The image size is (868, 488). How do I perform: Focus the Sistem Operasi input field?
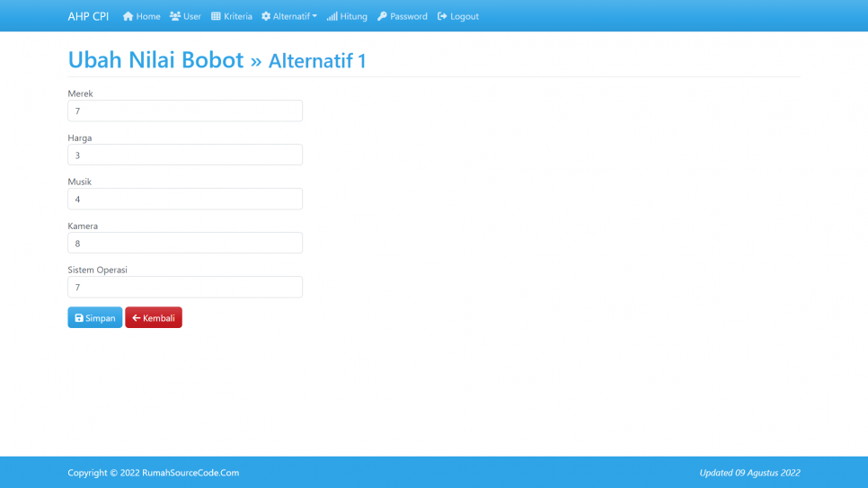click(185, 287)
